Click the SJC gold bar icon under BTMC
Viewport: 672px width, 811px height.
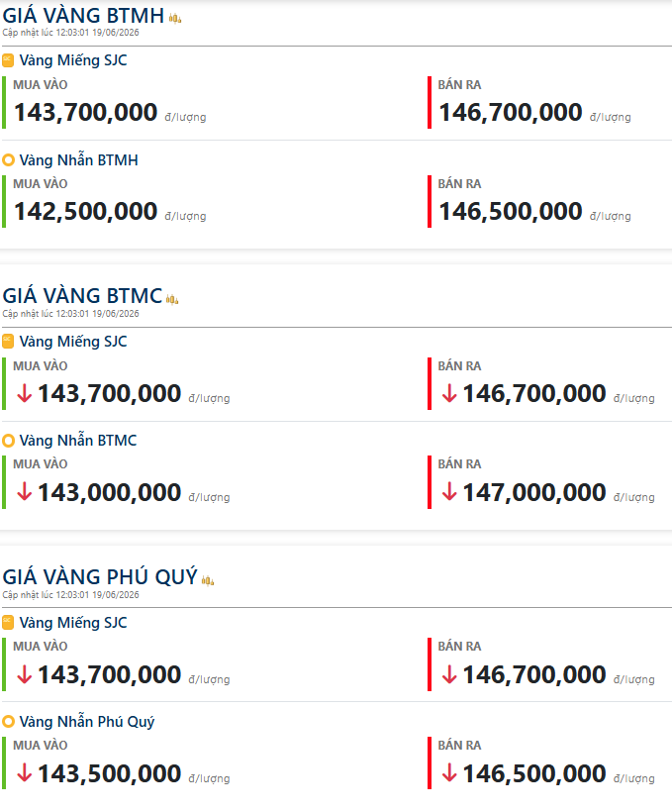pyautogui.click(x=8, y=342)
